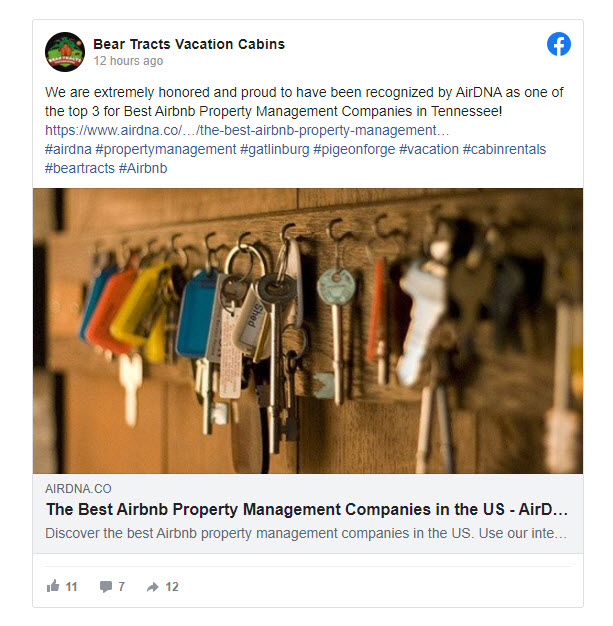Click the #airdna hashtag
Viewport: 613px width, 626px height.
click(68, 149)
